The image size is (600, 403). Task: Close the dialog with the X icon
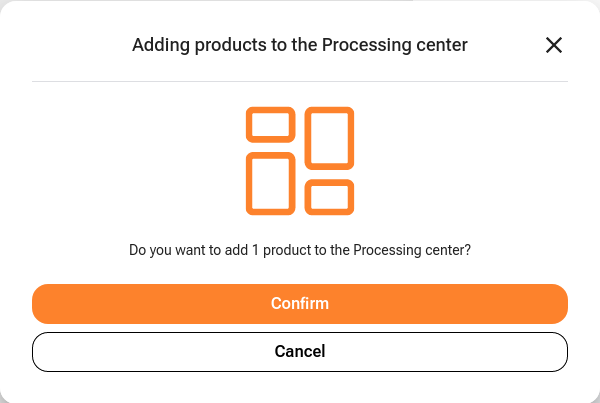[554, 45]
